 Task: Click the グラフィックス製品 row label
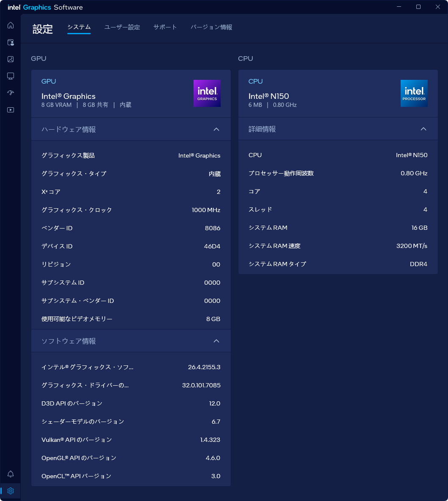[68, 155]
